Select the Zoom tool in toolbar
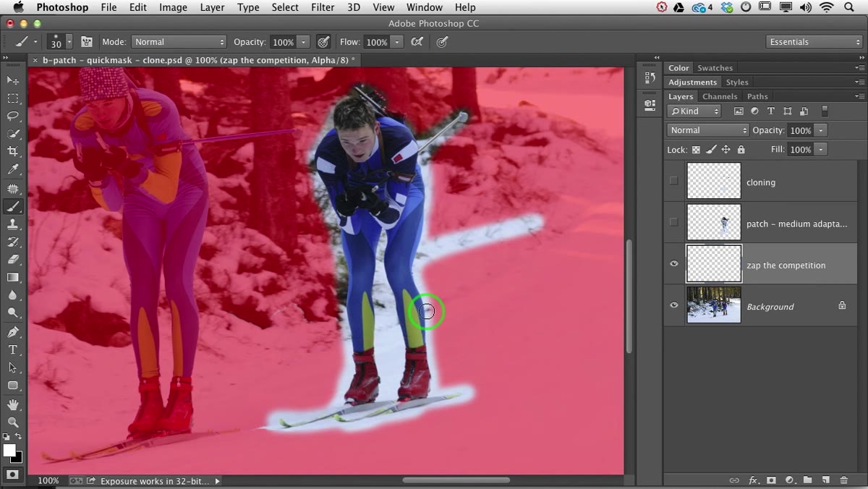This screenshot has width=868, height=489. click(13, 422)
